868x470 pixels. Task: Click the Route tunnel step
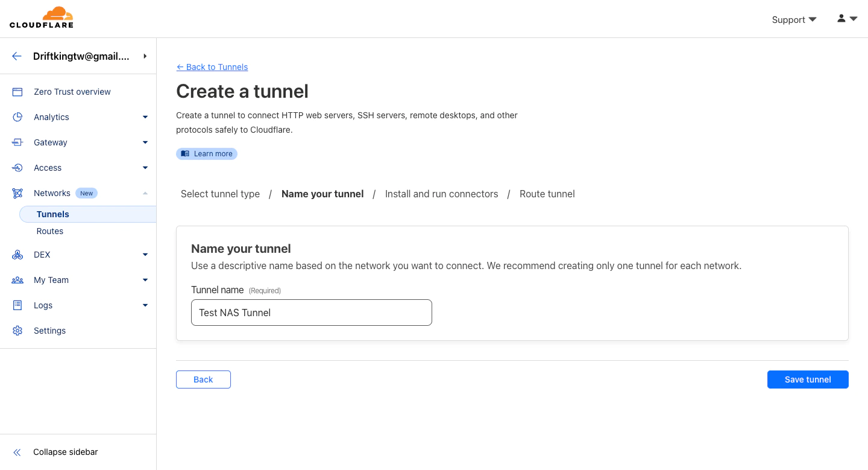(x=547, y=194)
